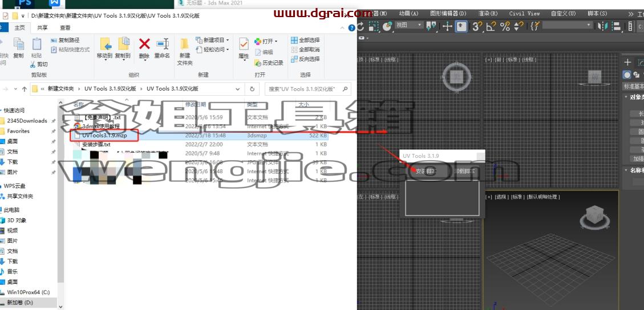Image resolution: width=644 pixels, height=310 pixels.
Task: Click Invert selection in ribbon
Action: point(305,59)
